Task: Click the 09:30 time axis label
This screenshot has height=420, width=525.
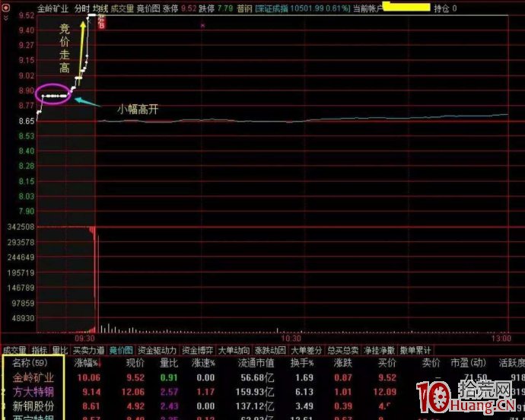Action: click(x=84, y=338)
